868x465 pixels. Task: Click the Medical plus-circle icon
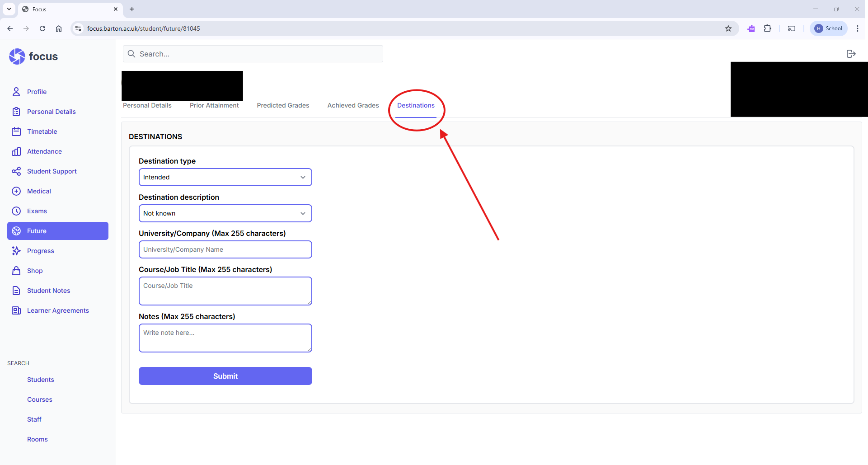click(16, 191)
